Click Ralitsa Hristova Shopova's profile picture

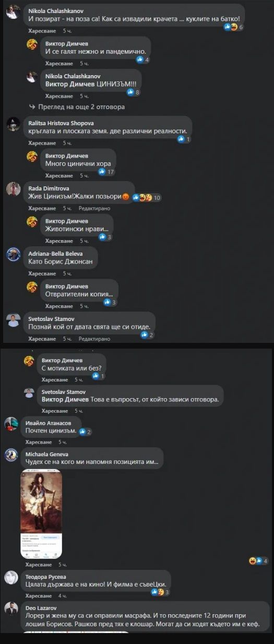click(x=14, y=124)
